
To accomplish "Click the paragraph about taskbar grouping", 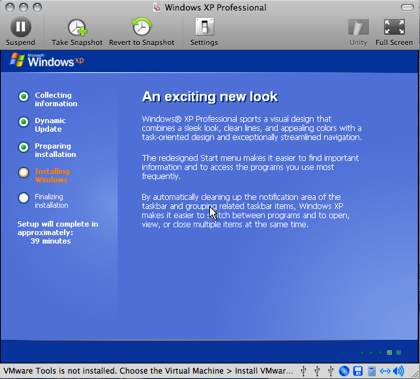I will [x=246, y=211].
